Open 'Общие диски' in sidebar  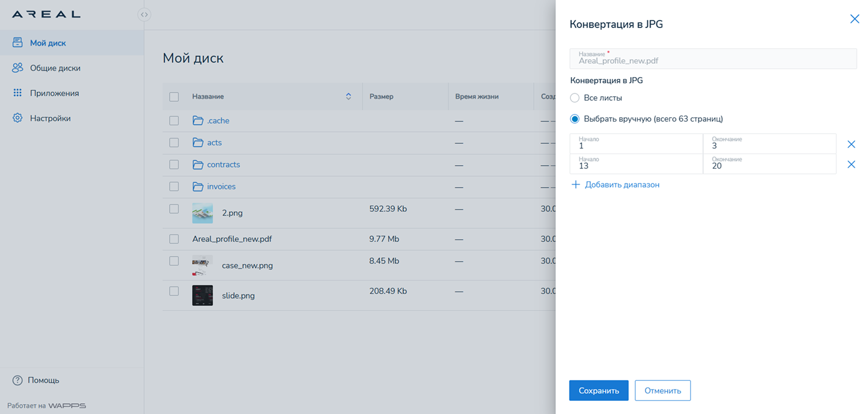[x=72, y=68]
